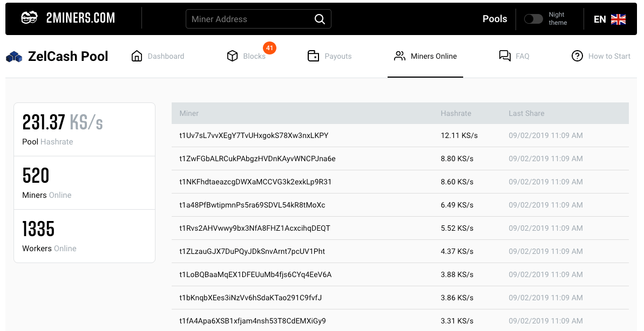The image size is (644, 331).
Task: Click the FAQ chat bubbles icon
Action: [x=505, y=56]
